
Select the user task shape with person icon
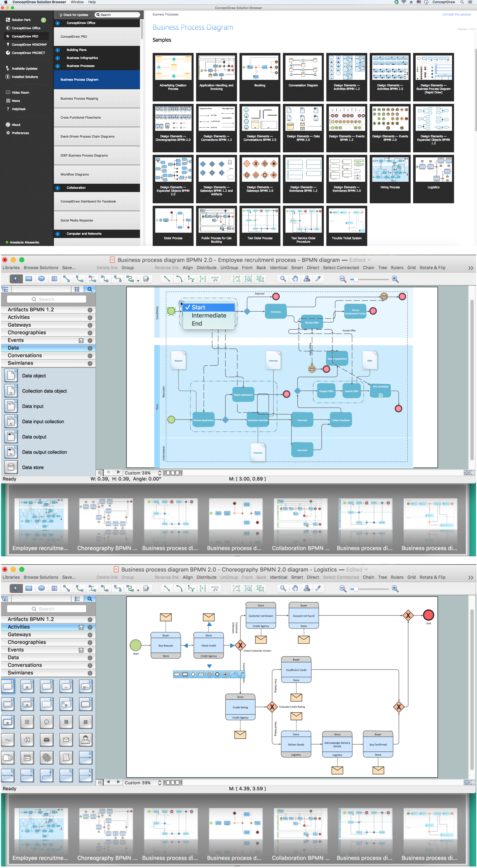86,740
